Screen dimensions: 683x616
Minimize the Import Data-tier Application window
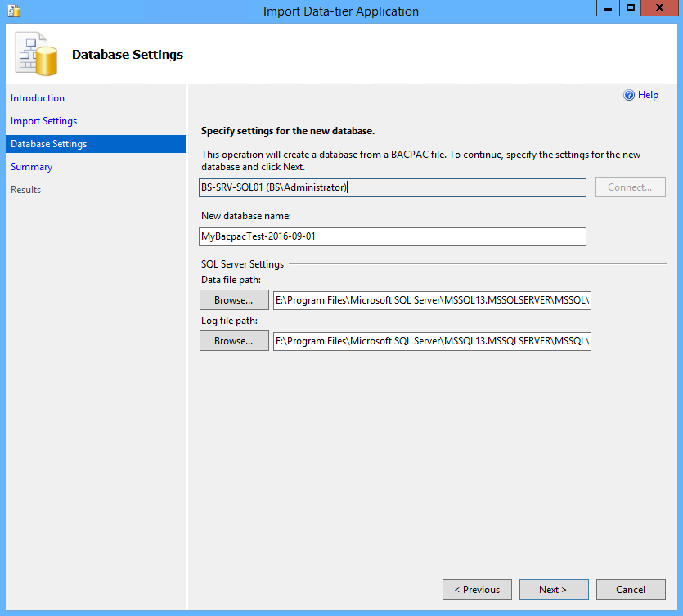coord(608,8)
